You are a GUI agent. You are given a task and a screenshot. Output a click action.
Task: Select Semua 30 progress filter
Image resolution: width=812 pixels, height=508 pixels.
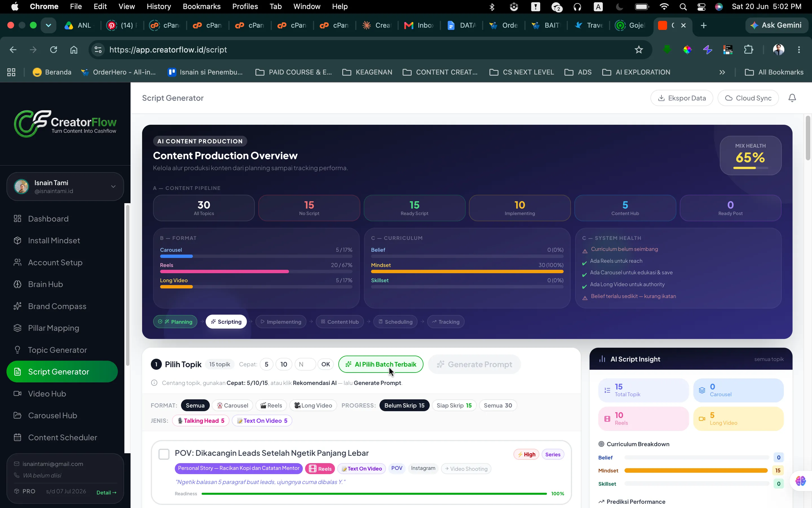498,405
